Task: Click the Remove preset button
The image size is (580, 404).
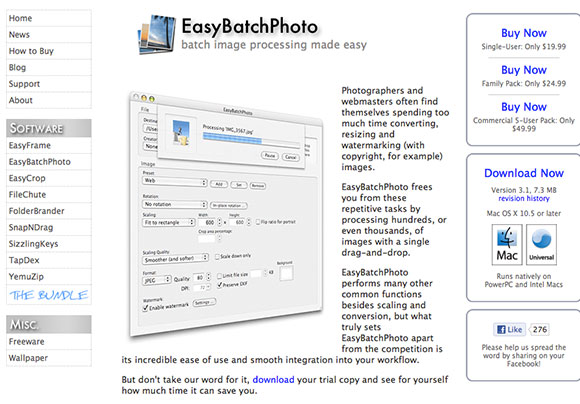Action: point(257,186)
